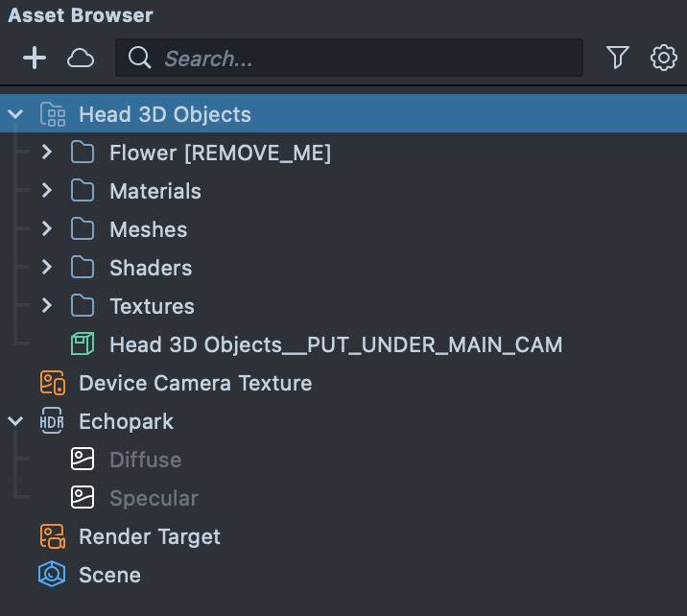Click the Scene asset icon
Screen dimensions: 687x616
tap(52, 575)
